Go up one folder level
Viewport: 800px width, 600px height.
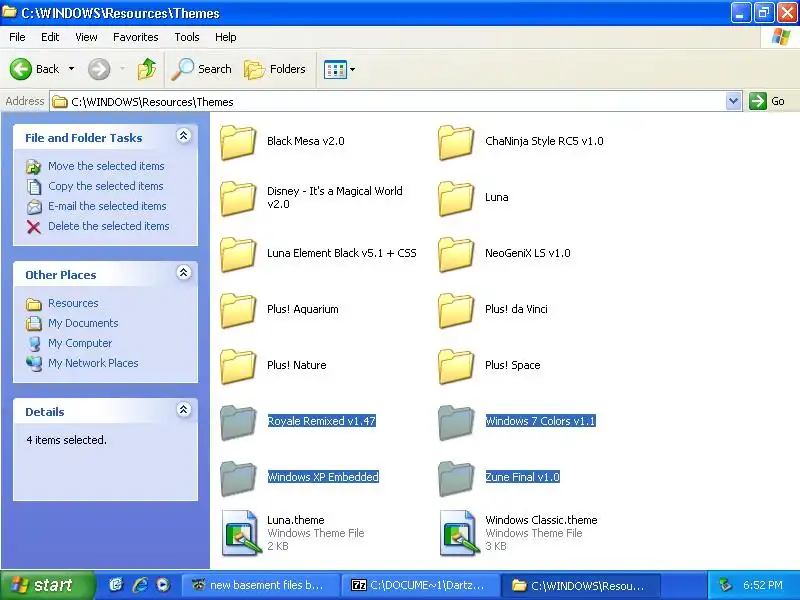click(x=147, y=69)
